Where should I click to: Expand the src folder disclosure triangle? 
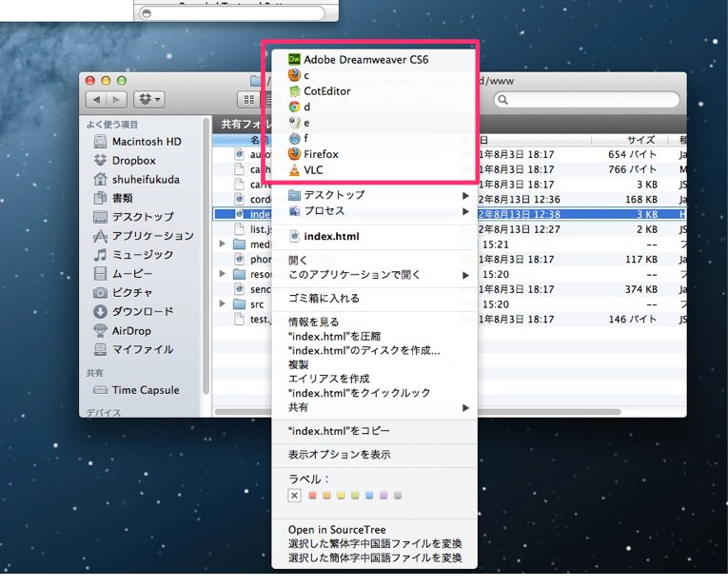[223, 303]
